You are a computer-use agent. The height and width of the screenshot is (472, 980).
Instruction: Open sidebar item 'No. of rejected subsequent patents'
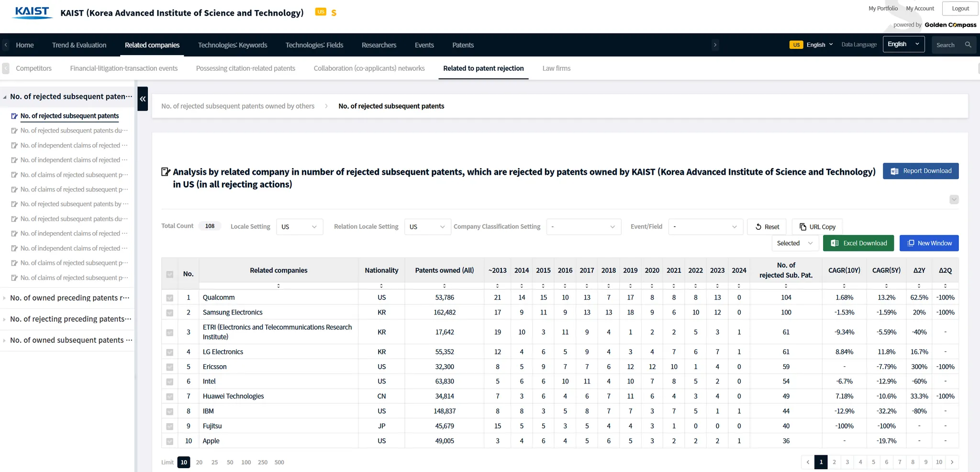70,116
